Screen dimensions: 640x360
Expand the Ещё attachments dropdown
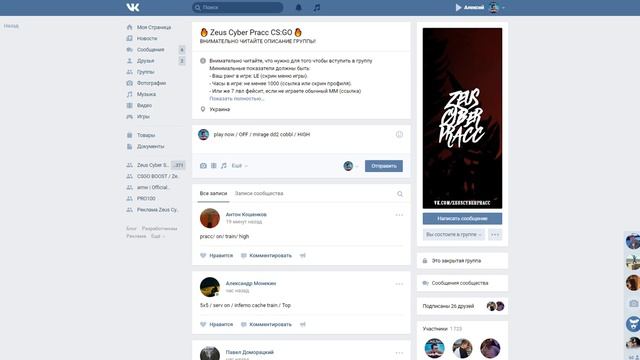coord(240,166)
